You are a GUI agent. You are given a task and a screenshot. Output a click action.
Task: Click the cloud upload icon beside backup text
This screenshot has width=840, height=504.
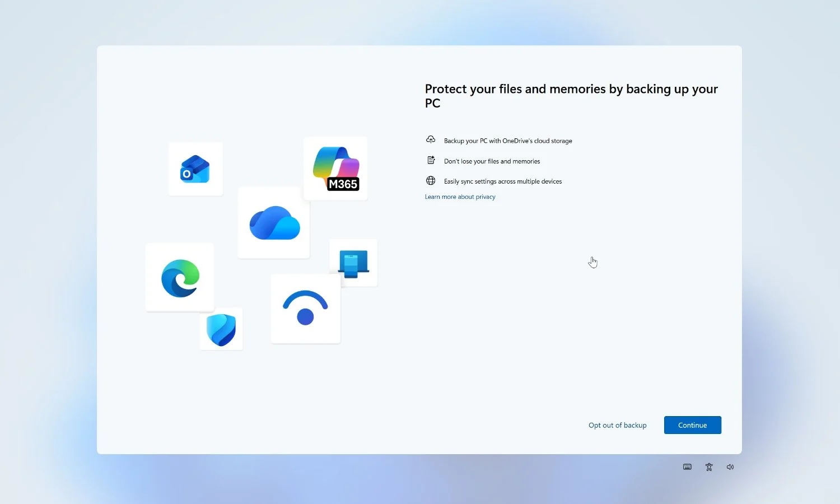click(431, 139)
